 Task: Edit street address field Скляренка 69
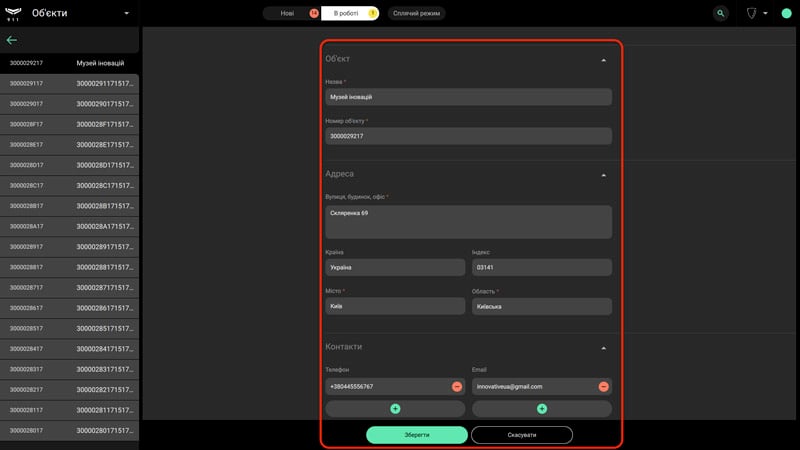pyautogui.click(x=468, y=222)
